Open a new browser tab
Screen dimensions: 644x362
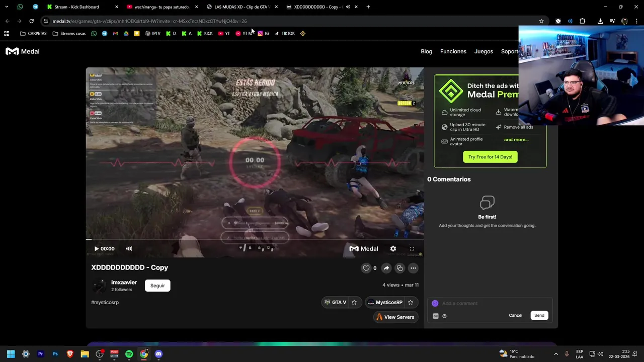click(x=368, y=7)
